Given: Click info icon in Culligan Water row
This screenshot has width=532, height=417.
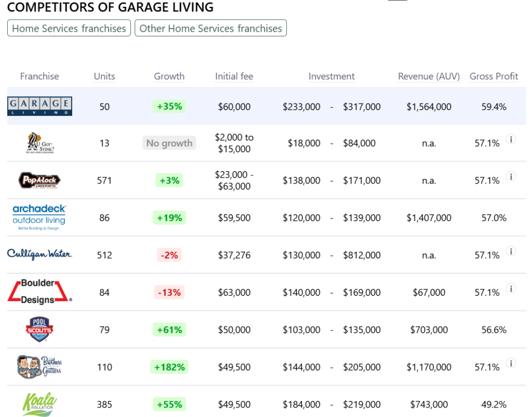Looking at the screenshot, I should click(511, 251).
